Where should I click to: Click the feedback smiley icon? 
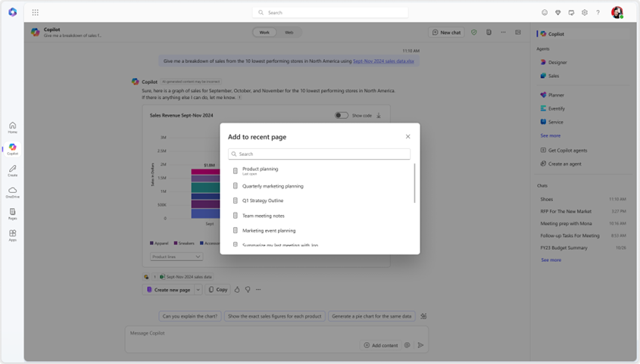[x=545, y=13]
